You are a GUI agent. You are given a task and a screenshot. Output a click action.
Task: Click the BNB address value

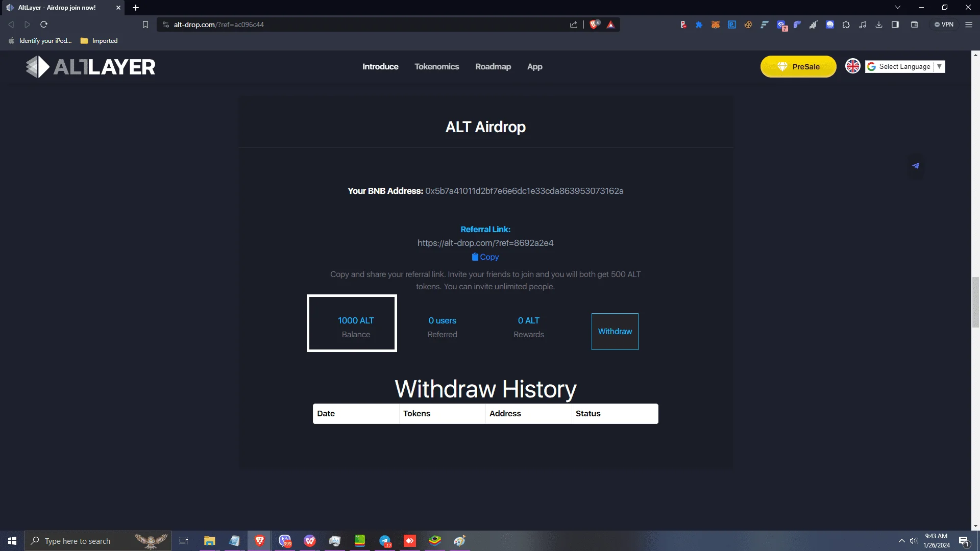click(524, 191)
